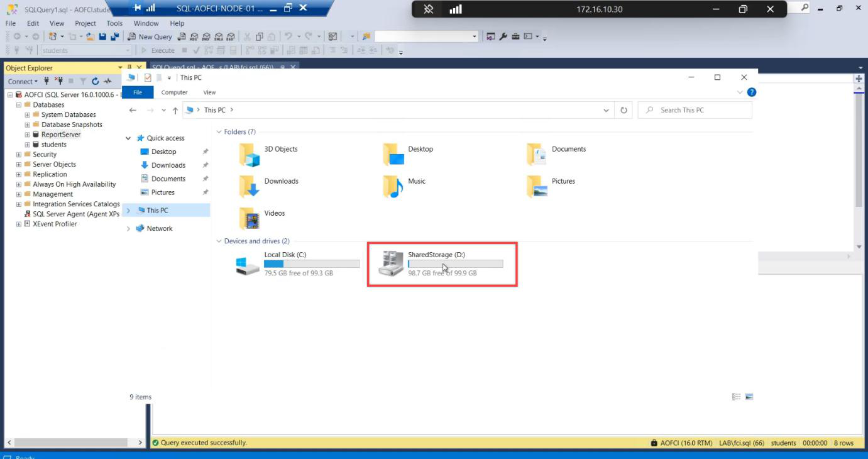This screenshot has height=459, width=868.
Task: Expand the Always On High Availability node
Action: click(x=19, y=184)
